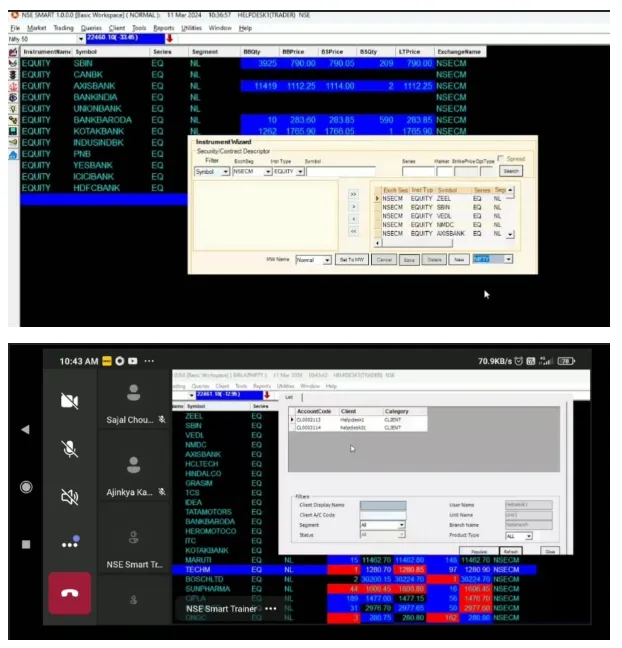622x648 pixels.
Task: Click the left toolbar icon beside the AXISBANK row
Action: 13,86
